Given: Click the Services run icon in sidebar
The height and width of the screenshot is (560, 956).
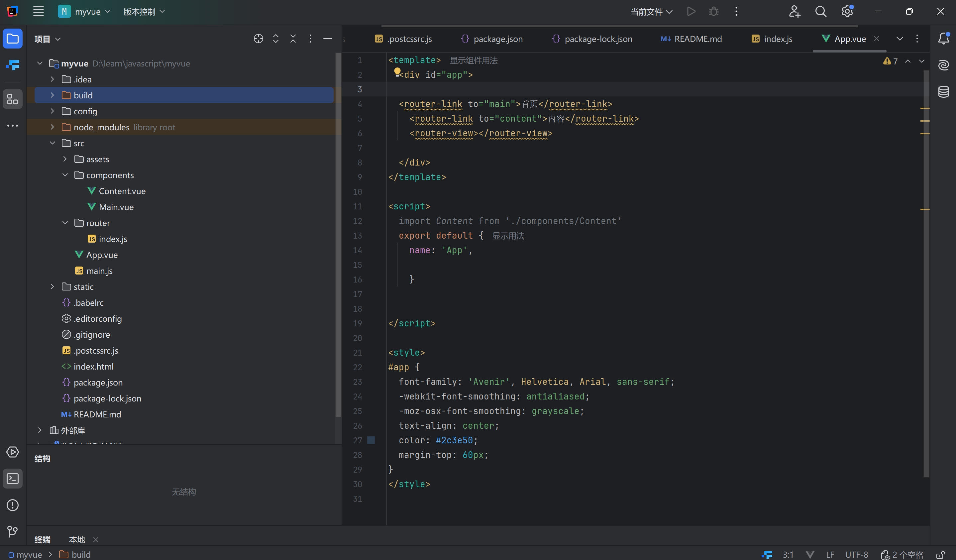Looking at the screenshot, I should tap(13, 452).
